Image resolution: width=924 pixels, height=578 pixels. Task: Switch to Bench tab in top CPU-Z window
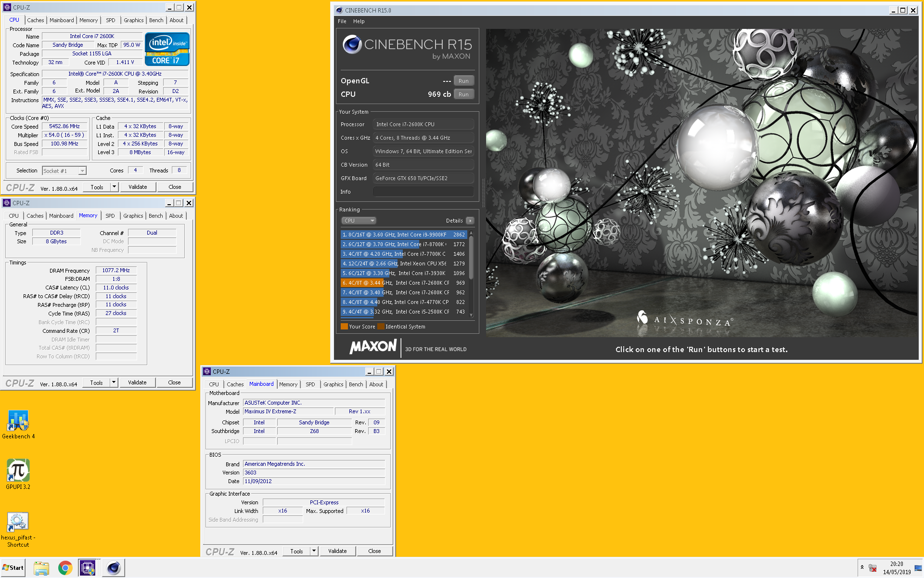click(x=156, y=20)
